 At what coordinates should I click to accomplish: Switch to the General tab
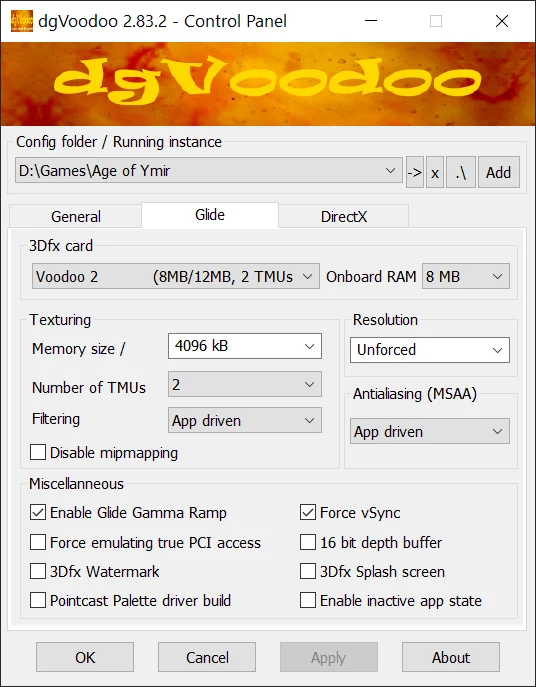[75, 216]
